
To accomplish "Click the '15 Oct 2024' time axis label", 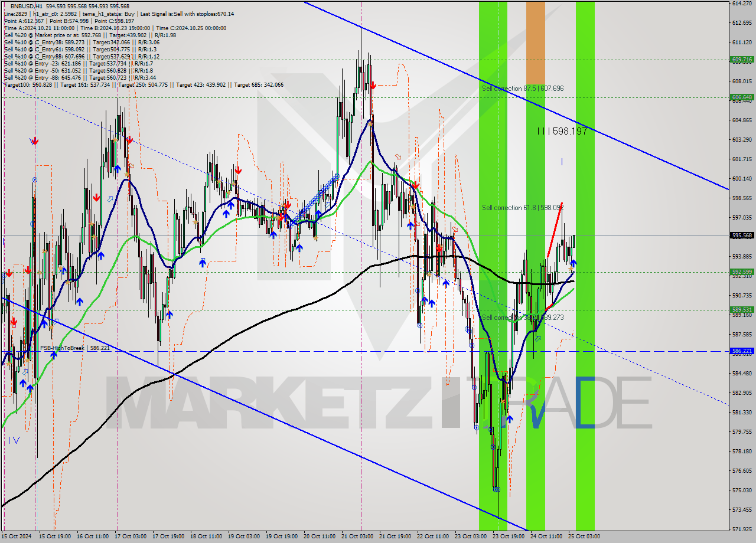I will pyautogui.click(x=17, y=537).
